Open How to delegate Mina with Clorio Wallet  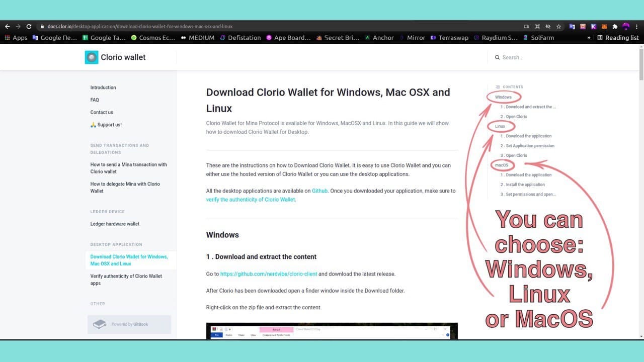125,188
